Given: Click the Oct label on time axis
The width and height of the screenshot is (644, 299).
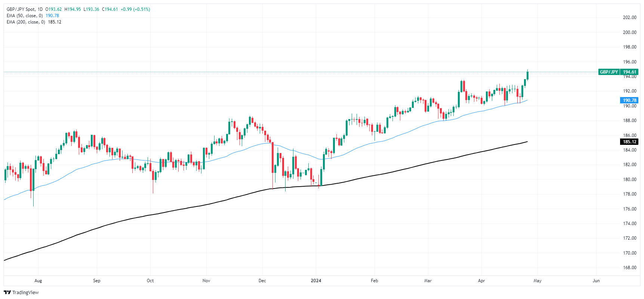Looking at the screenshot, I should pos(150,281).
